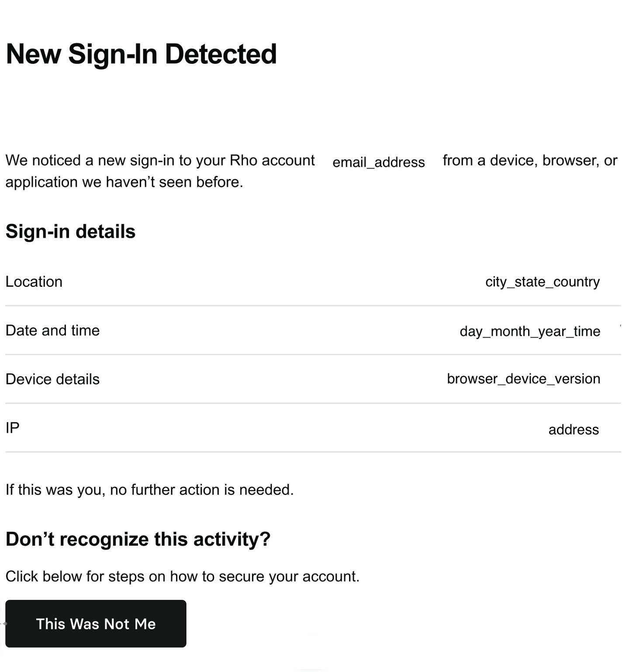Click "application we haven't seen before" line

(124, 182)
